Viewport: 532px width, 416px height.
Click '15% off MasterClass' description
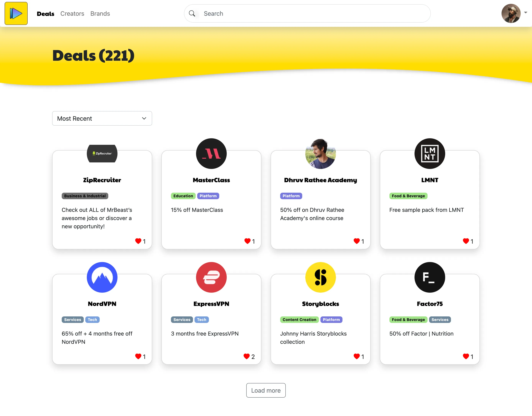[197, 210]
